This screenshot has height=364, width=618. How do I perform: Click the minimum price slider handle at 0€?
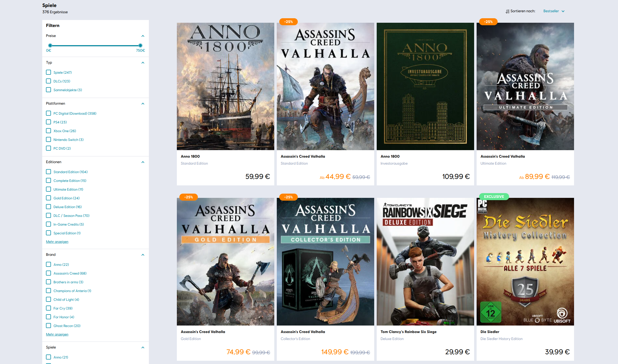(x=50, y=45)
